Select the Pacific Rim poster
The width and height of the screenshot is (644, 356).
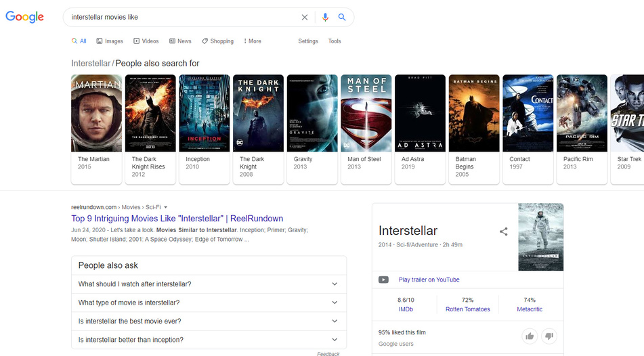click(x=582, y=113)
